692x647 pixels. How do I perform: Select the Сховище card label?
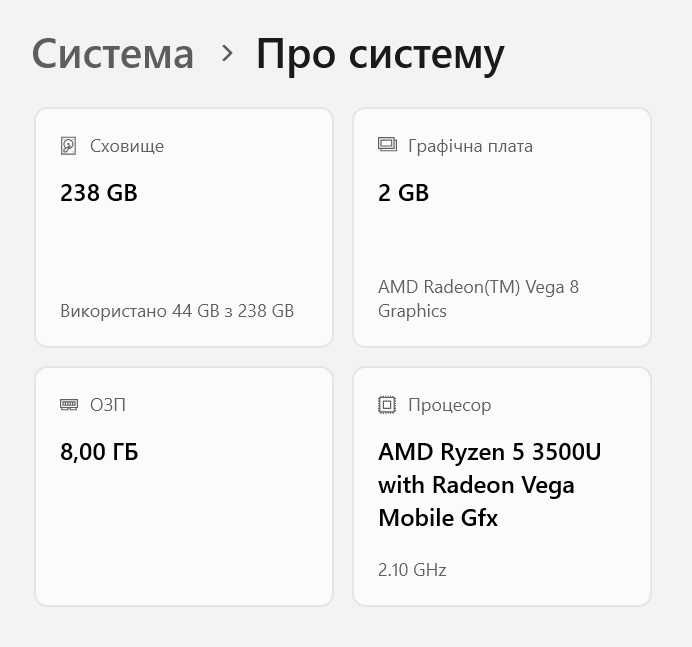[127, 146]
